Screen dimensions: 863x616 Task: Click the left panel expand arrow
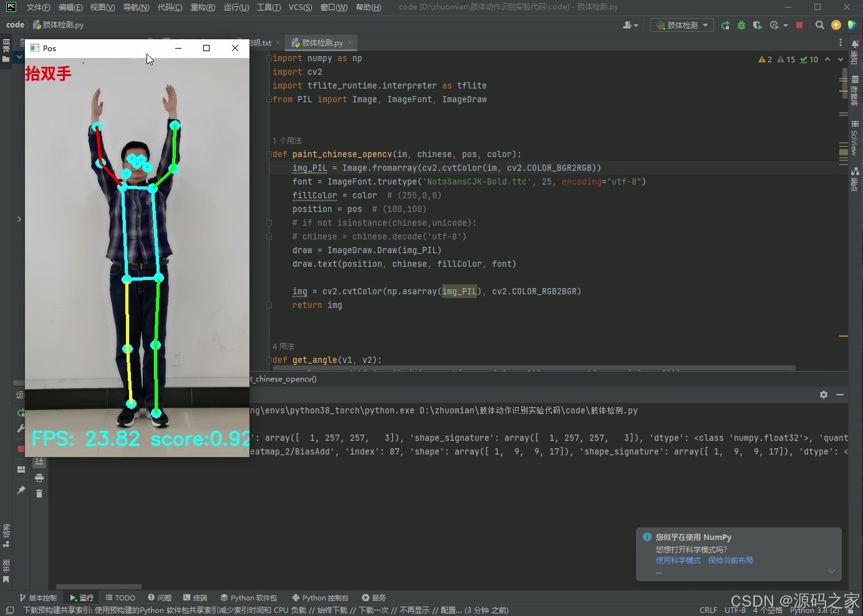19,219
